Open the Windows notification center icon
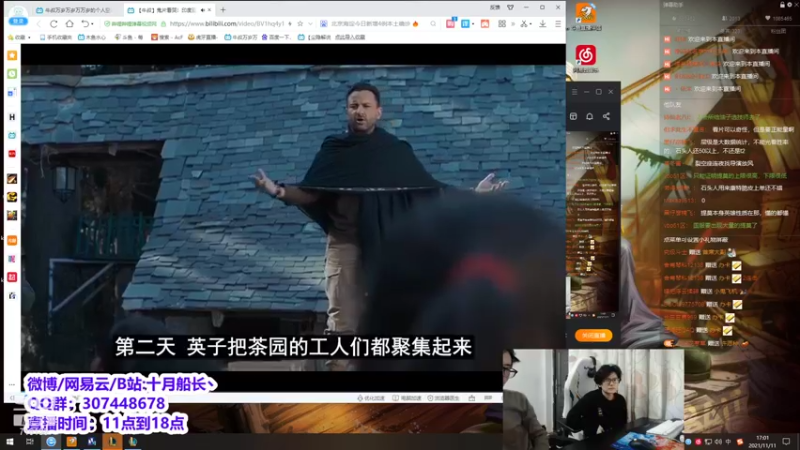800x450 pixels. coord(786,441)
